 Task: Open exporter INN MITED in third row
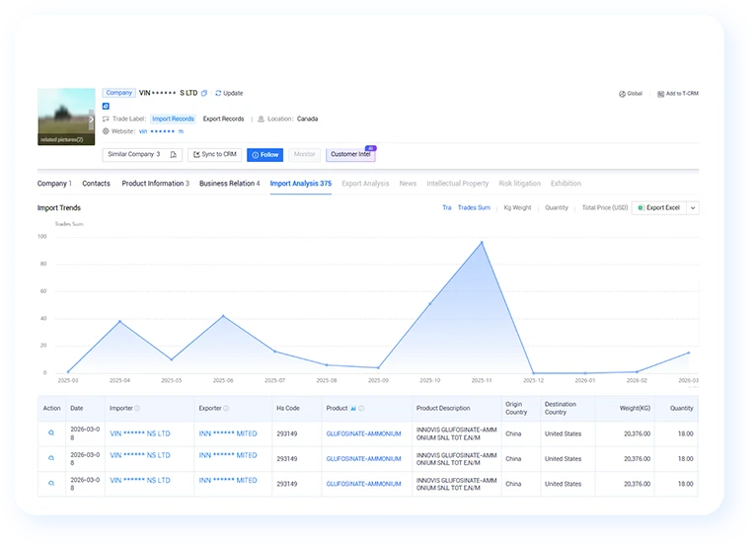[x=228, y=481]
